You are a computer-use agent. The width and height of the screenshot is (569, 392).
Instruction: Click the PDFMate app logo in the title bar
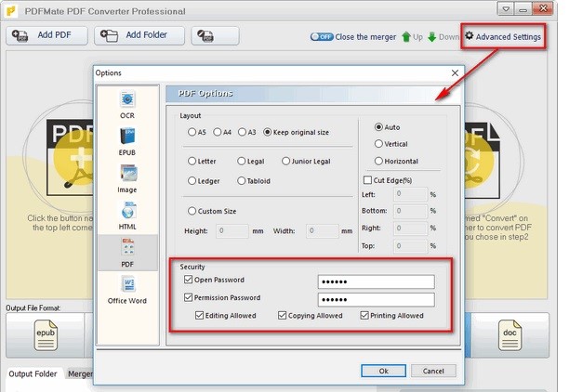pos(11,11)
